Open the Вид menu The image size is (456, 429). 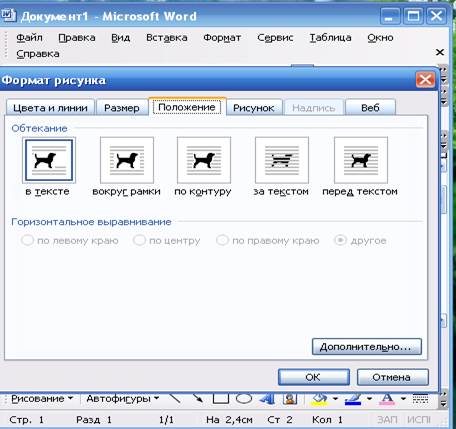[120, 38]
